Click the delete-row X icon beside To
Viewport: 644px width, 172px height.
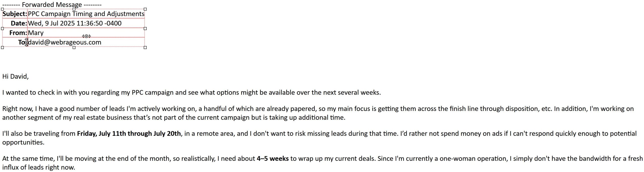(x=26, y=42)
